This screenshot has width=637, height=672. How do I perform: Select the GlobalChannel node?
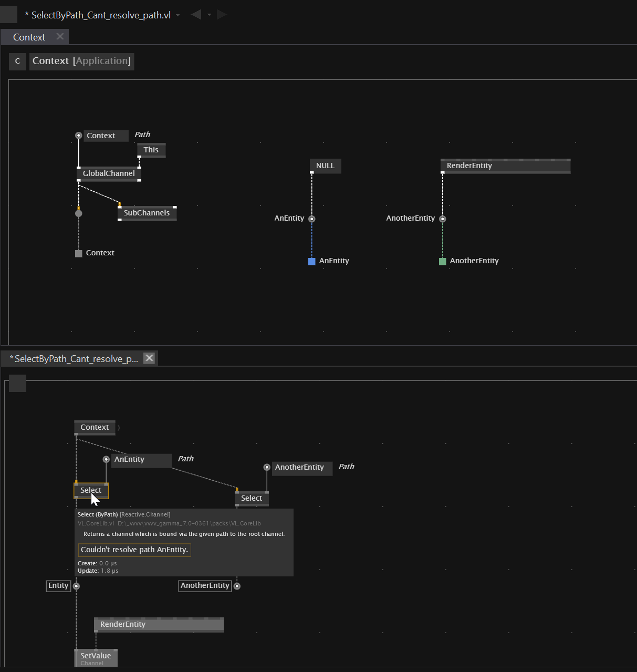tap(109, 173)
